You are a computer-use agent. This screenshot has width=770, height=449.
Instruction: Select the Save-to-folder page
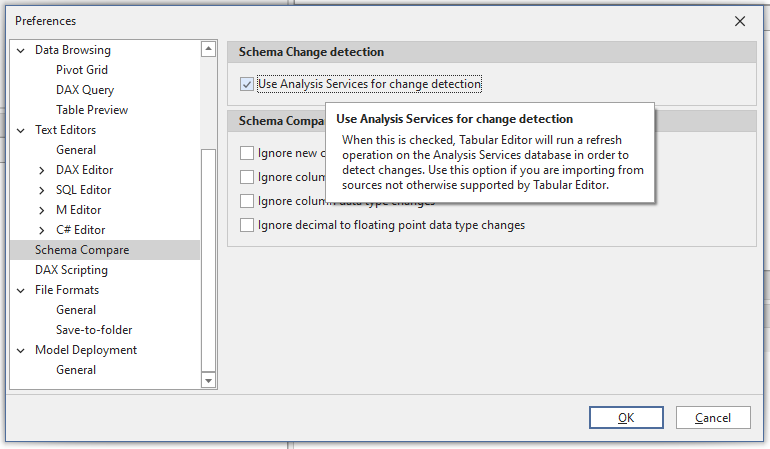pos(94,330)
